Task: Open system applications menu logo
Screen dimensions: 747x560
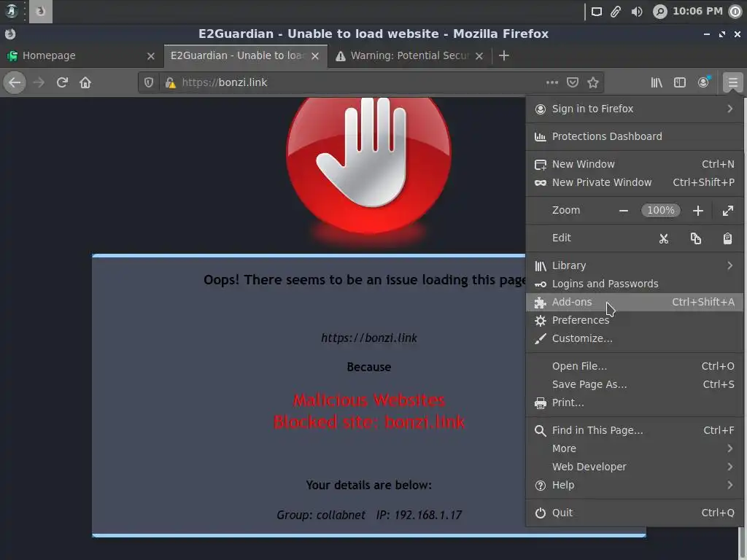Action: [x=11, y=11]
